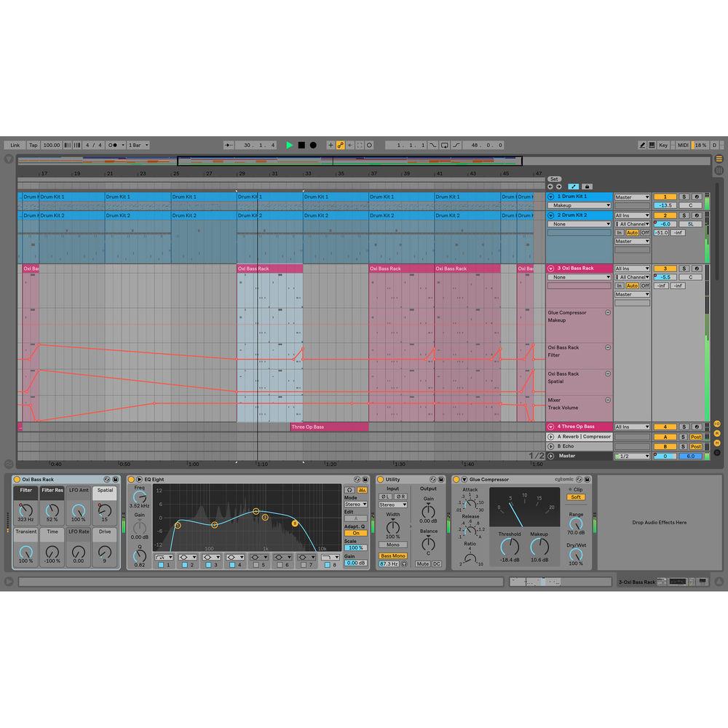
Task: Toggle Bass Mono in the Utility device
Action: (x=392, y=555)
